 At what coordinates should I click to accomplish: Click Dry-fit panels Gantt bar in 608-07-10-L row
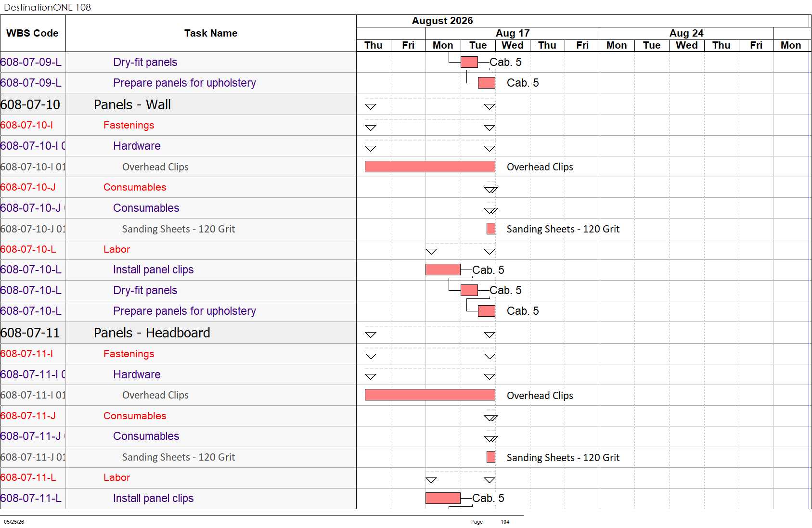469,290
